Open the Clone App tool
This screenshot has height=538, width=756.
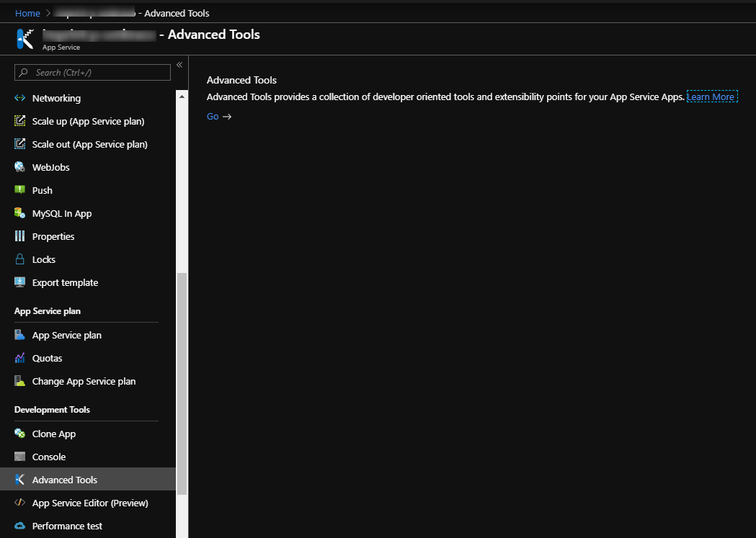pos(53,434)
